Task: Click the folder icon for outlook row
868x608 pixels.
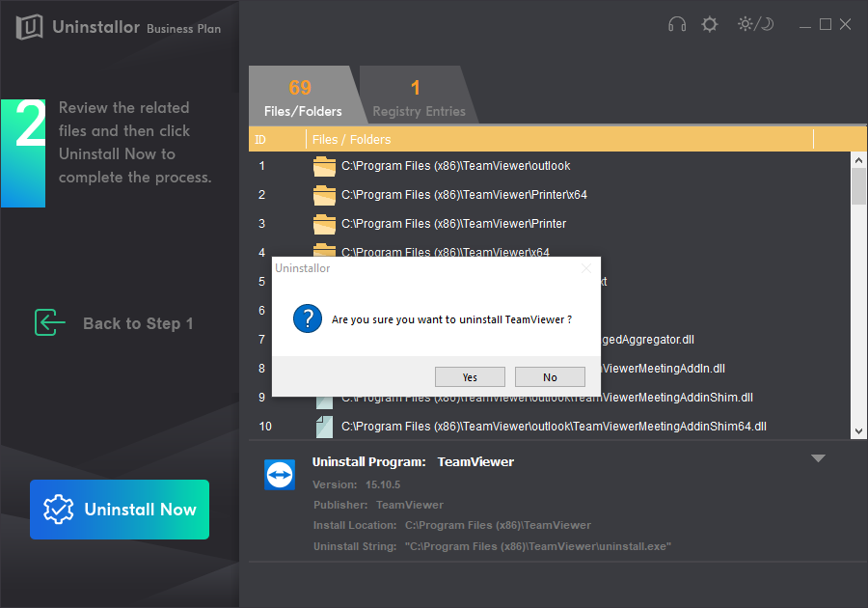Action: click(324, 166)
